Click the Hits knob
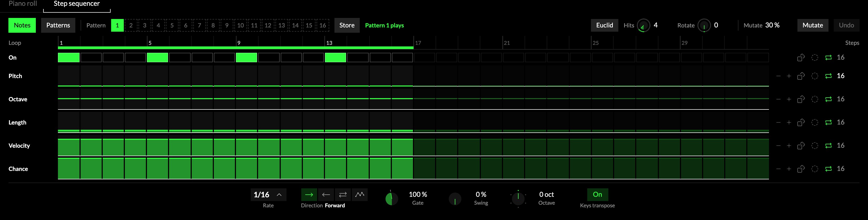The height and width of the screenshot is (220, 868). click(643, 26)
